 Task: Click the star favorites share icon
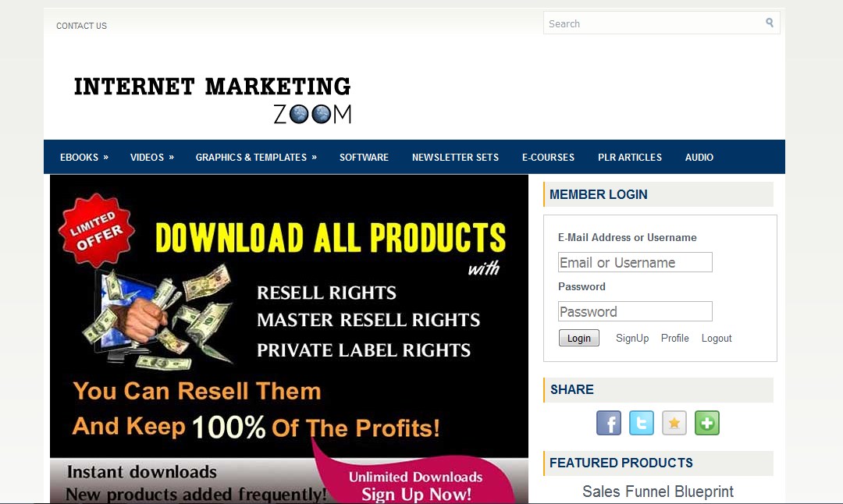674,423
